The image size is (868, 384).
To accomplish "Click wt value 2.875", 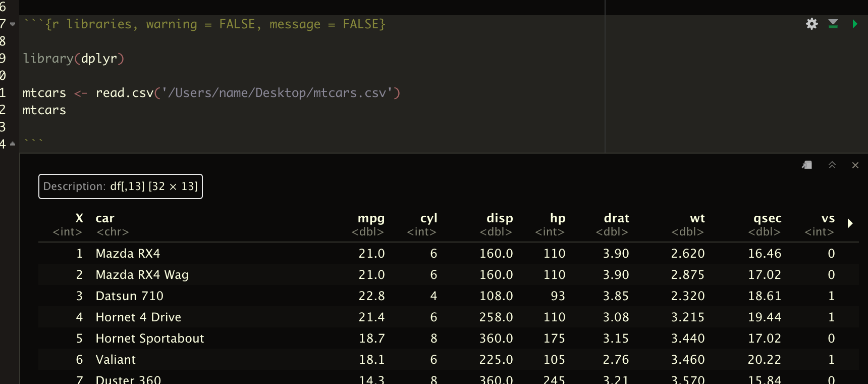I will click(688, 275).
